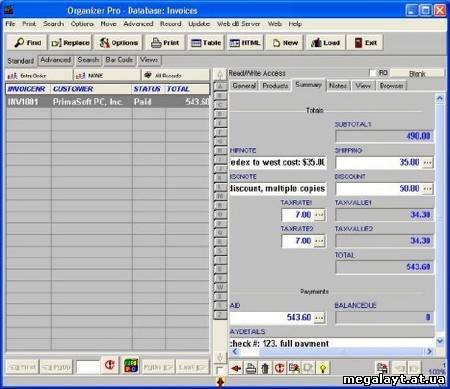Click the Print toolbar button

165,43
